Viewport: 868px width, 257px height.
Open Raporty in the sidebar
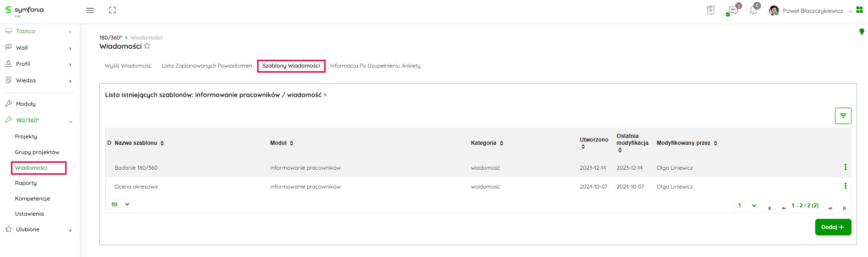(26, 183)
